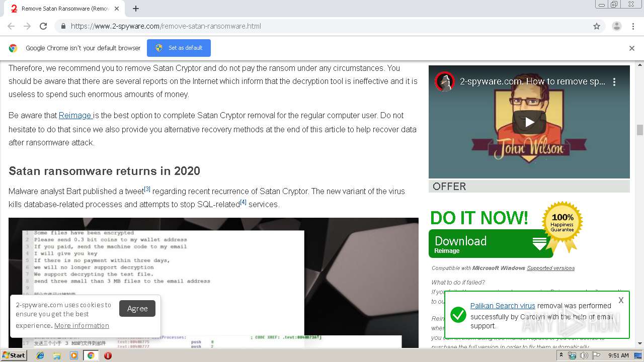Click the address bar URL
644x362 pixels.
[166, 26]
